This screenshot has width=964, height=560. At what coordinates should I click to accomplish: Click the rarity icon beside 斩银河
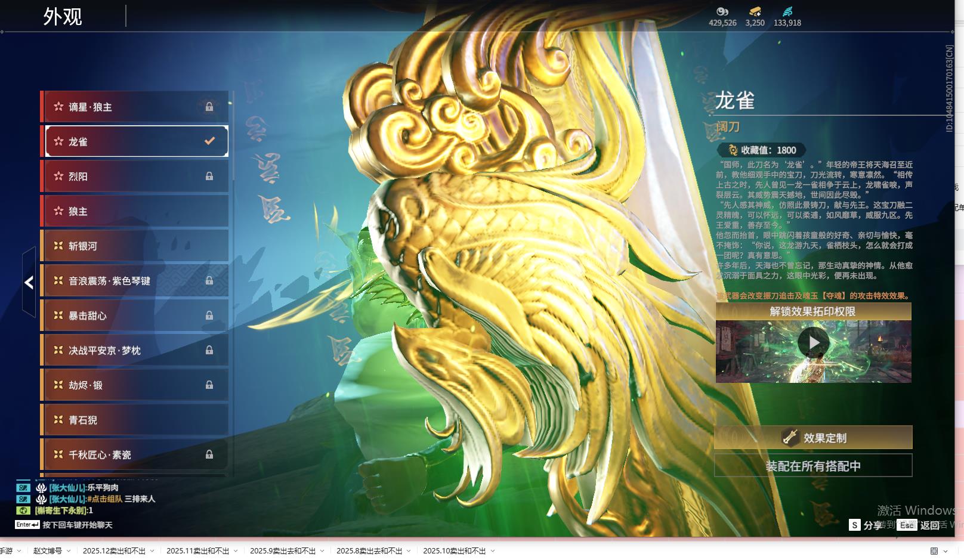click(58, 246)
